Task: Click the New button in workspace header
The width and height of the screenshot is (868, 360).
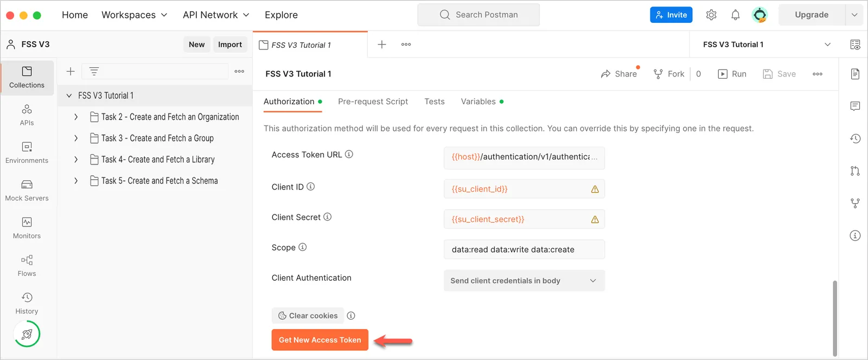Action: point(196,45)
